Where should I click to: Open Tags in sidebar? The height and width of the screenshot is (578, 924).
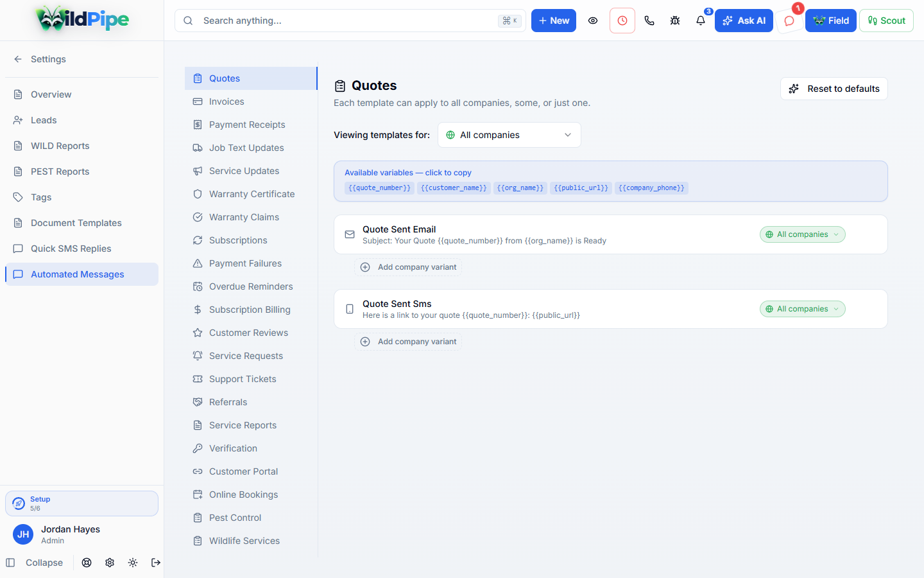point(81,197)
